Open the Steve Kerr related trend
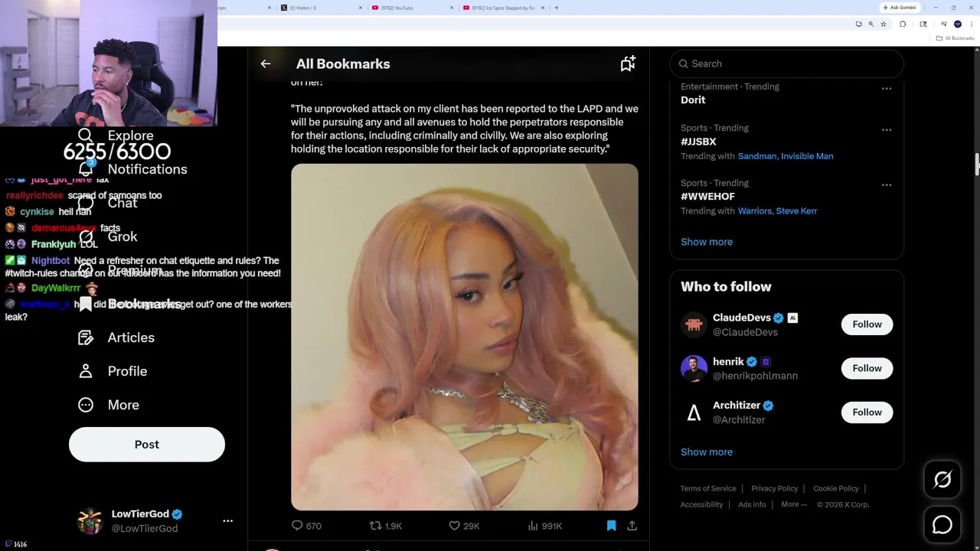The image size is (980, 551). [796, 211]
